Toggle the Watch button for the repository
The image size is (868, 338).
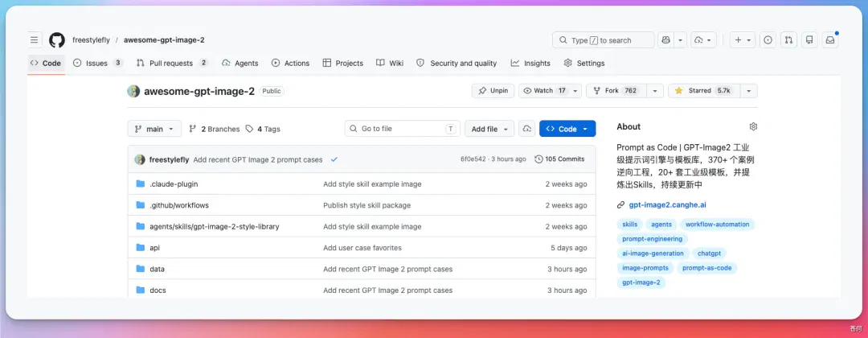click(x=543, y=91)
